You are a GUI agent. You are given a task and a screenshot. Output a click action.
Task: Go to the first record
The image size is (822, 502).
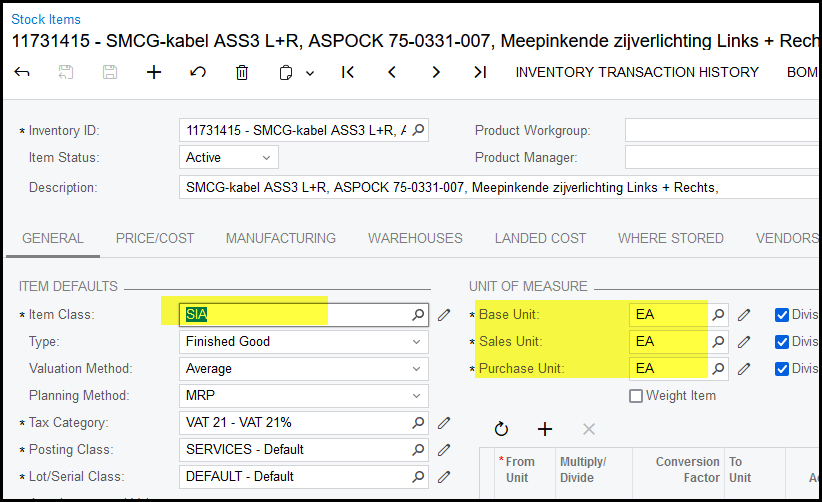point(348,72)
